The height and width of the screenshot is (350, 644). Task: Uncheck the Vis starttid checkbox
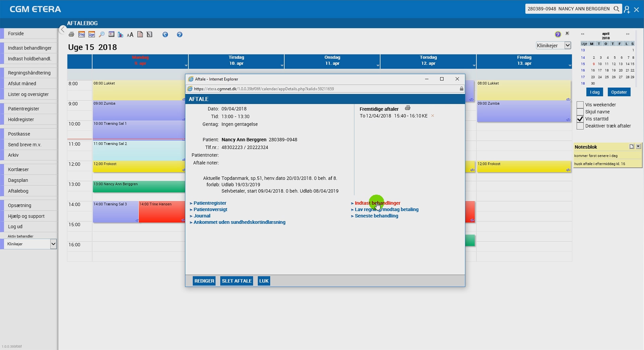[x=580, y=119]
